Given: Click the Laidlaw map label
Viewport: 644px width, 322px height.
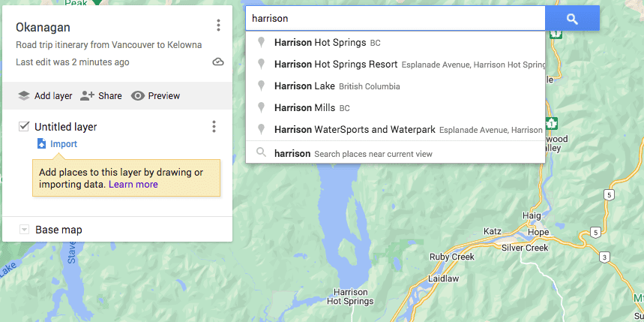Looking at the screenshot, I should click(443, 278).
